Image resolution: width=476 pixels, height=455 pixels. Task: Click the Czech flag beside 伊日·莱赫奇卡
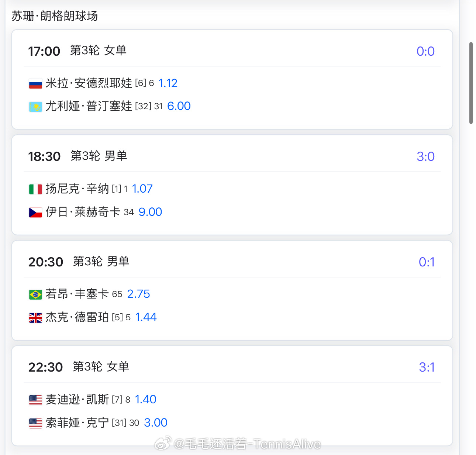click(x=35, y=213)
